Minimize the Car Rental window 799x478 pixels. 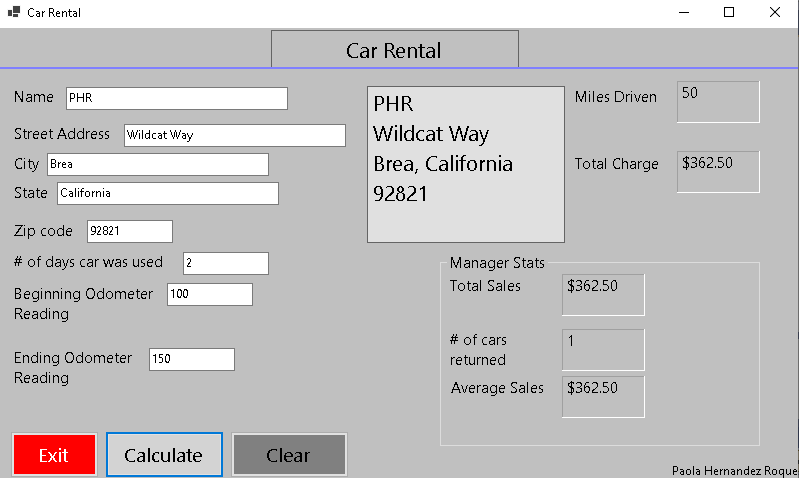click(684, 13)
